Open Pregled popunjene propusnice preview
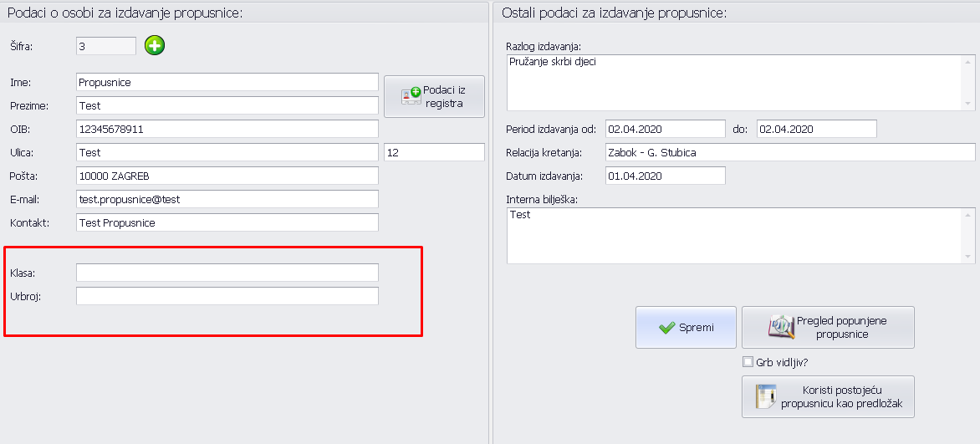This screenshot has height=444, width=980. tap(828, 327)
